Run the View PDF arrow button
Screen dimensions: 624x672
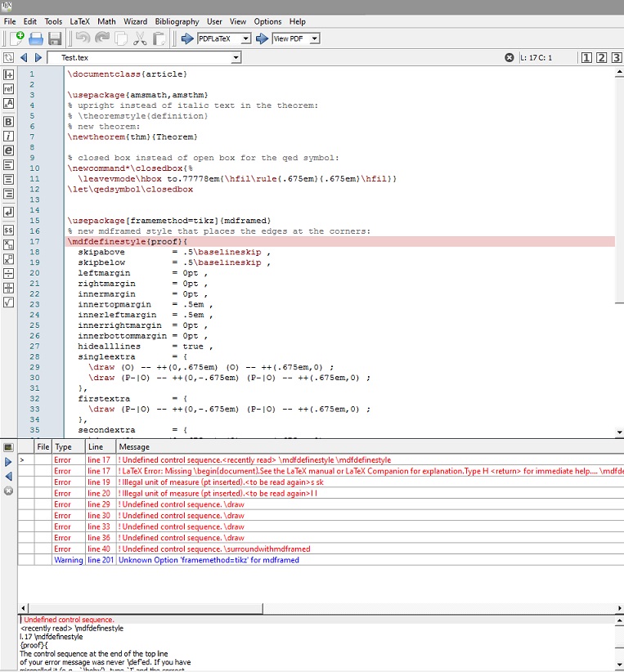[x=262, y=38]
